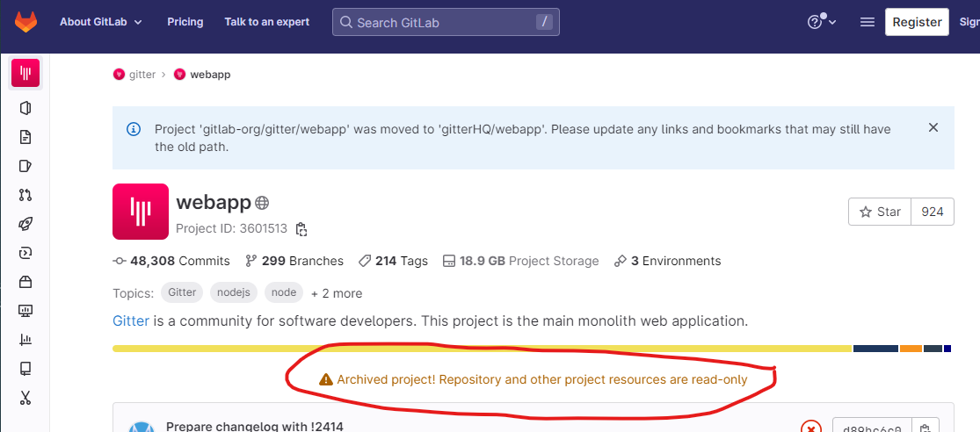Open commit Prepare changelog with !2414
Image resolution: width=980 pixels, height=432 pixels.
(255, 427)
